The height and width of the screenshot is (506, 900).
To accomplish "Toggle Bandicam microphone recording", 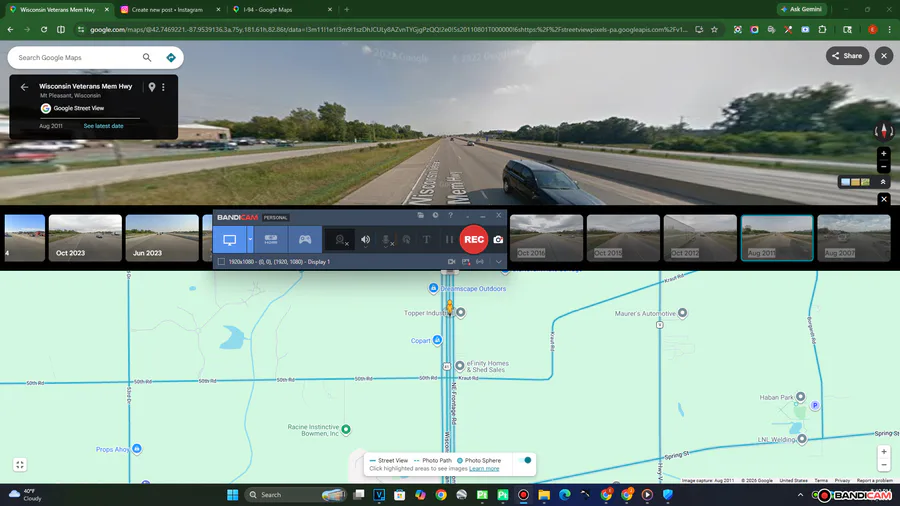I will tap(387, 240).
